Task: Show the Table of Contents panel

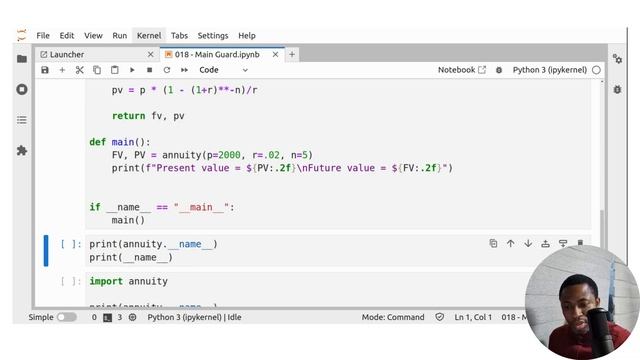Action: coord(22,120)
